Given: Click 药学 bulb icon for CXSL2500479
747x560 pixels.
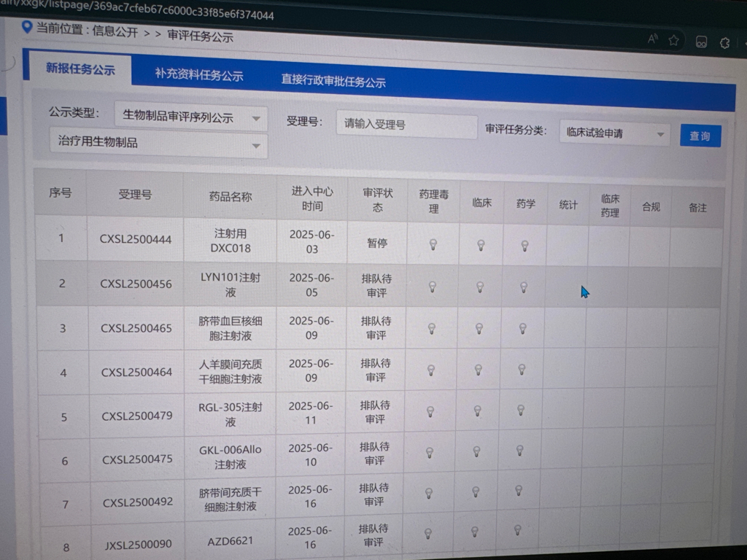Looking at the screenshot, I should pyautogui.click(x=521, y=410).
